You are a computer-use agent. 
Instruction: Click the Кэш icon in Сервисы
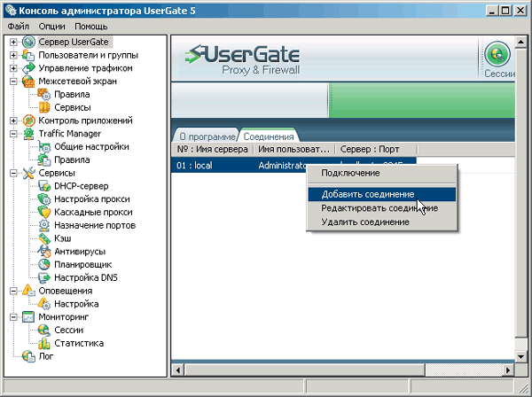[x=44, y=238]
